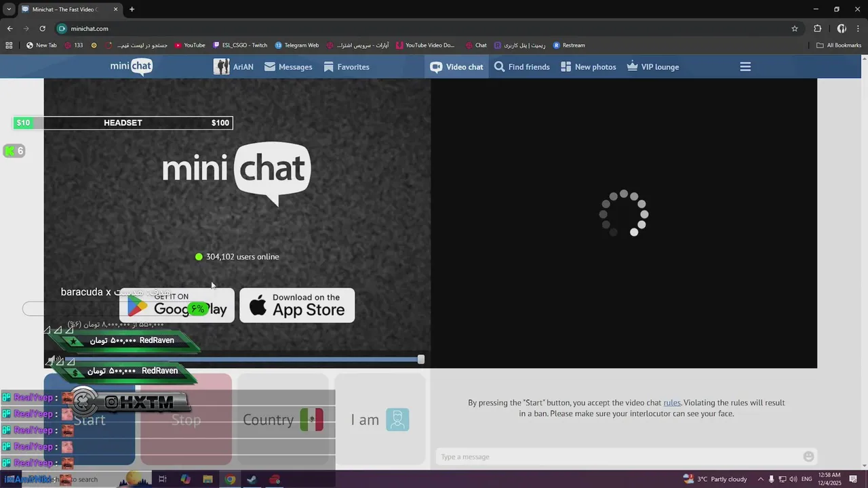Open the Find friends search
Image resolution: width=868 pixels, height=488 pixels.
pyautogui.click(x=521, y=67)
